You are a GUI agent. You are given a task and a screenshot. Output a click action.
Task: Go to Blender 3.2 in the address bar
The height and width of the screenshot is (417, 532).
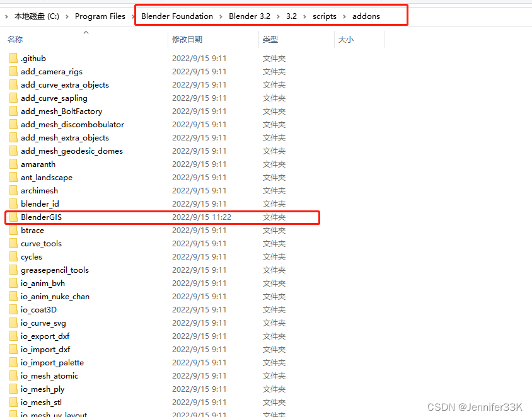pos(250,16)
